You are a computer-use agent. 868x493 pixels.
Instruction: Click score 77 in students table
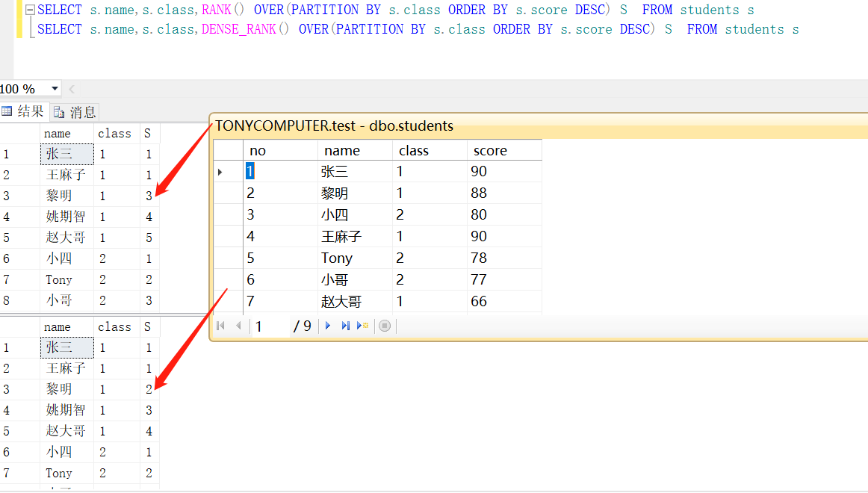504,279
